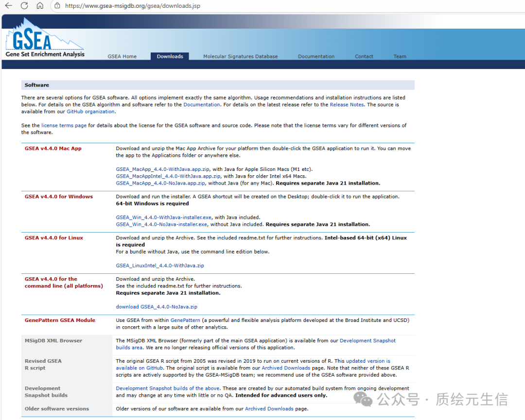Click the browser reload icon
The image size is (525, 420).
click(24, 6)
